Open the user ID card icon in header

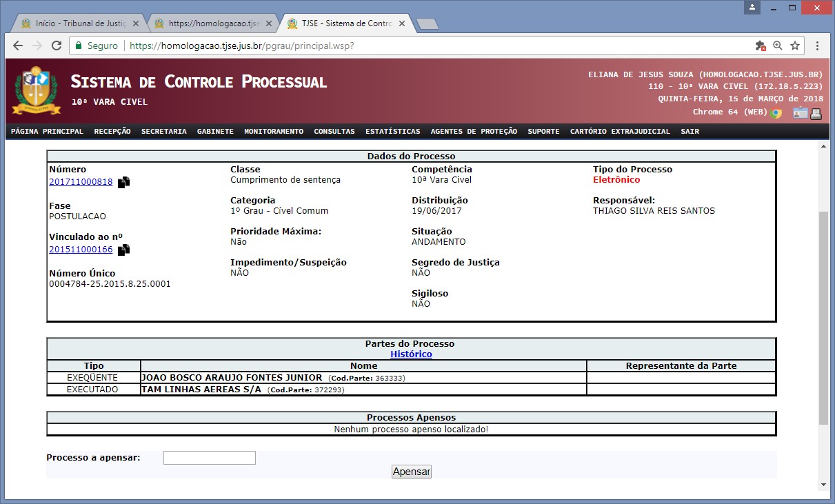(800, 114)
